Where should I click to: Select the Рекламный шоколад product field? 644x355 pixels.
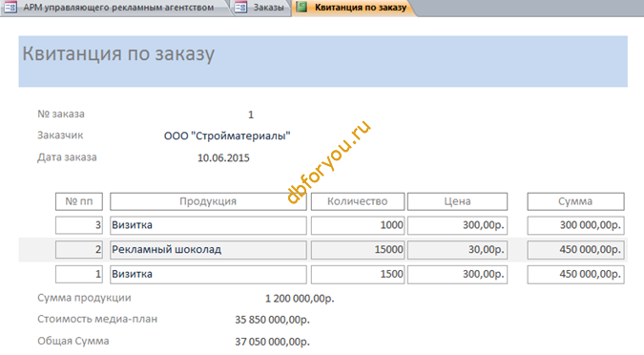tap(208, 250)
